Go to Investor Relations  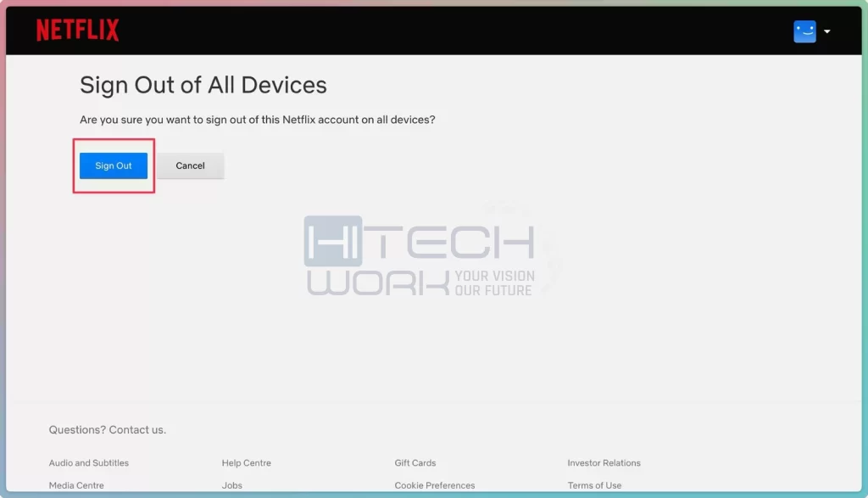coord(604,463)
